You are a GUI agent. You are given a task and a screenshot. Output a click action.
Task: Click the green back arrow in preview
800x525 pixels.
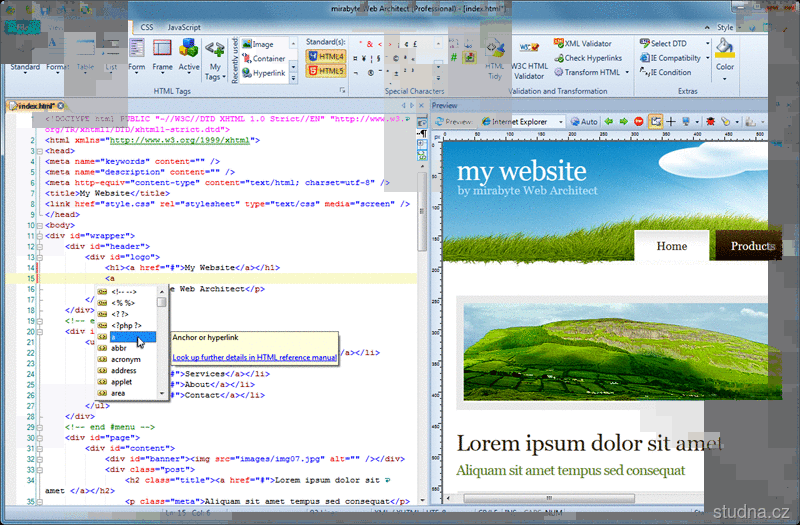(608, 121)
